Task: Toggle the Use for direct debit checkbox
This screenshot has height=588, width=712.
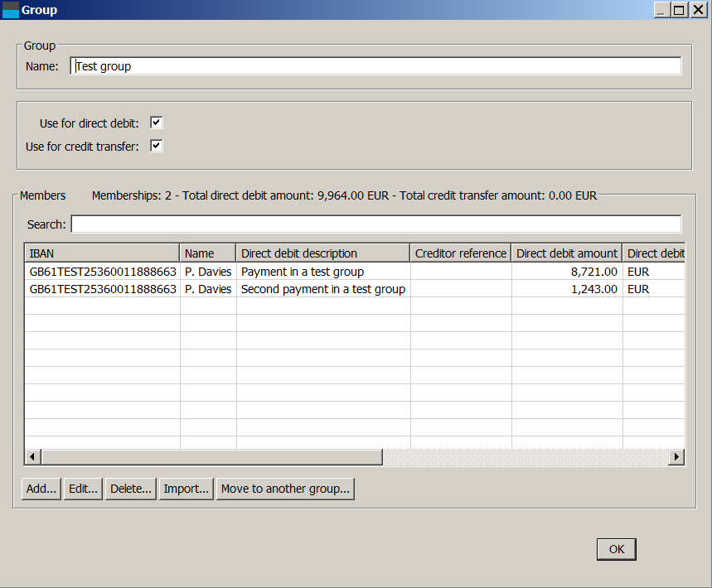Action: click(x=156, y=123)
